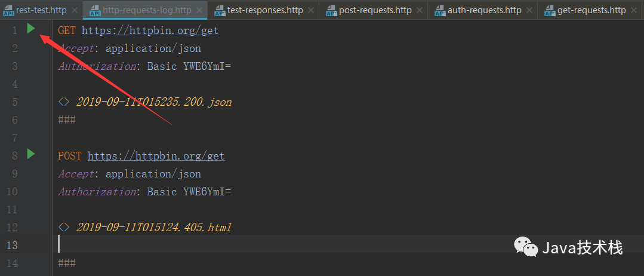Click the API file icon on rest-test.http tab
Image resolution: width=644 pixels, height=276 pixels.
point(8,11)
